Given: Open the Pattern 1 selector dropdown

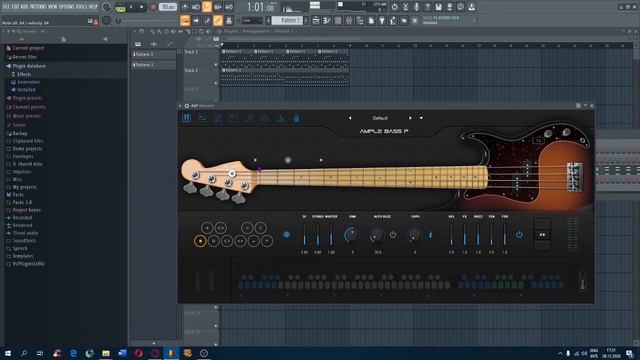Looking at the screenshot, I should [x=287, y=20].
